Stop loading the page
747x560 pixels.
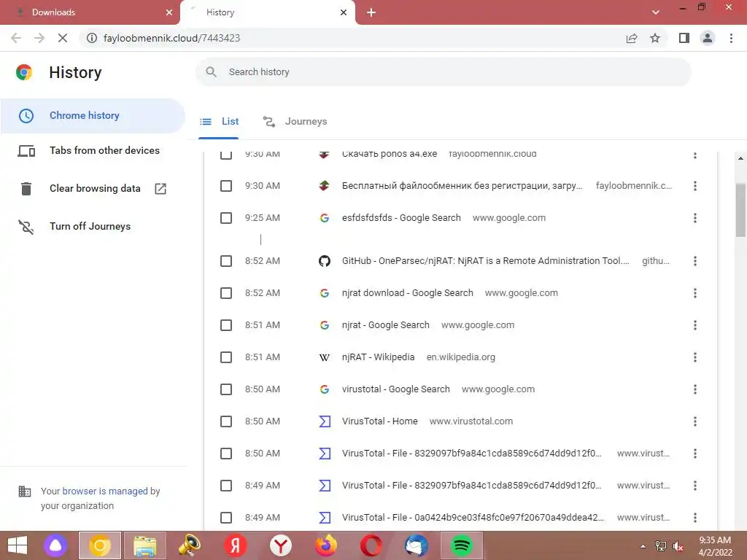click(63, 38)
